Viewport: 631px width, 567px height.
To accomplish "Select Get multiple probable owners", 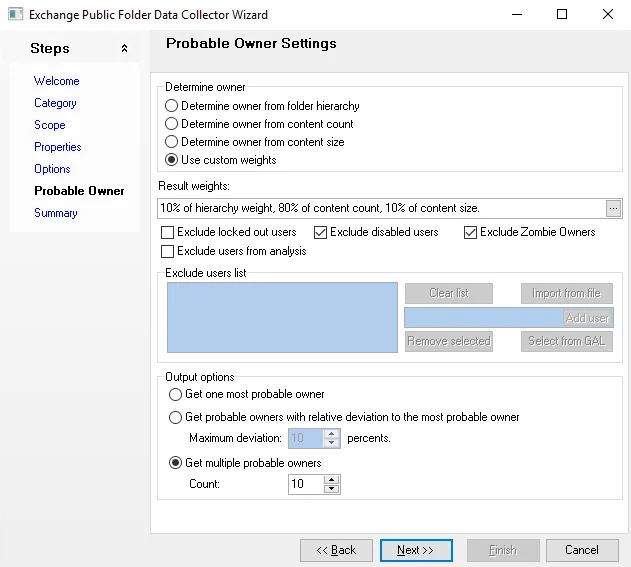I will coord(245,463).
